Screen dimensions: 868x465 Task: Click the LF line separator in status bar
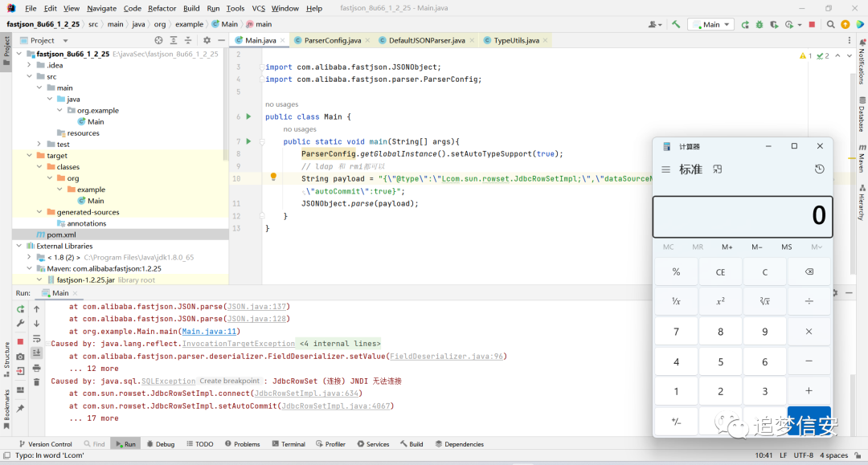[784, 455]
